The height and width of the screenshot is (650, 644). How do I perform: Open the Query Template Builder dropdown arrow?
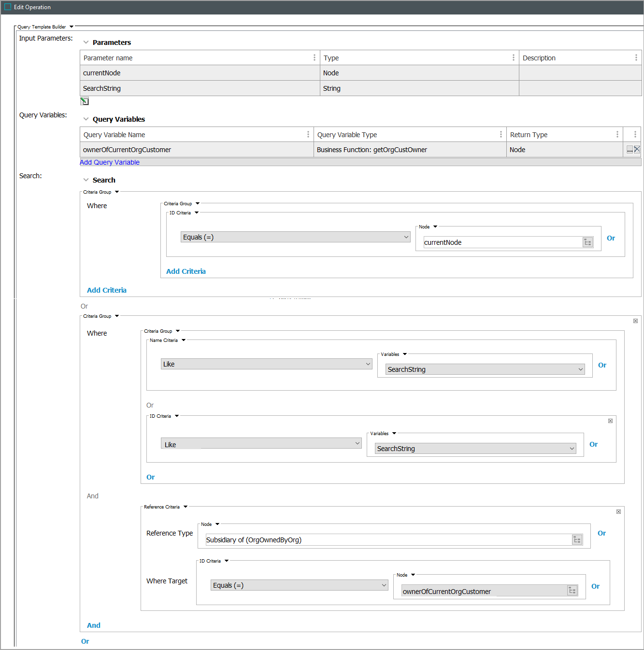click(72, 27)
